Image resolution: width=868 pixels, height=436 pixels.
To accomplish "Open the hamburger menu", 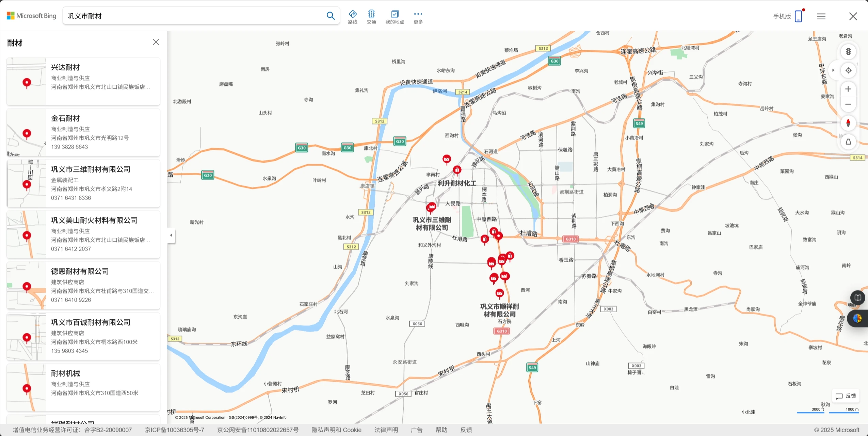I will coord(821,16).
